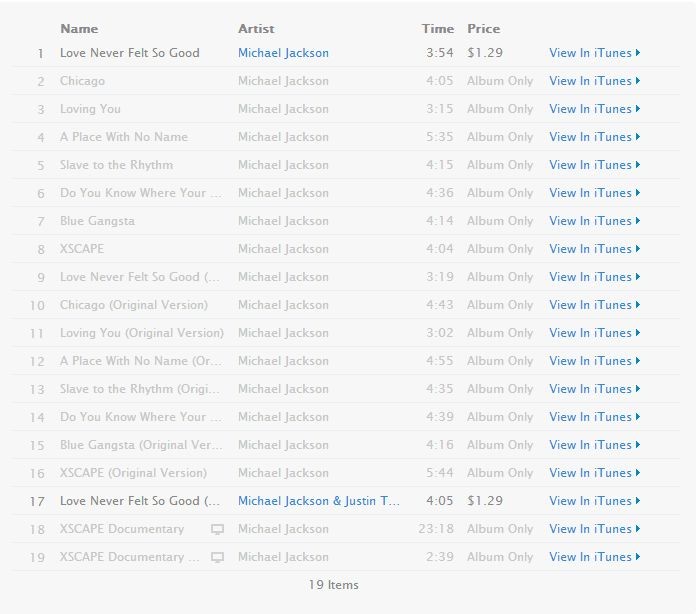696x614 pixels.
Task: Select the Slave to the Rhythm track row 5
Action: 116,165
